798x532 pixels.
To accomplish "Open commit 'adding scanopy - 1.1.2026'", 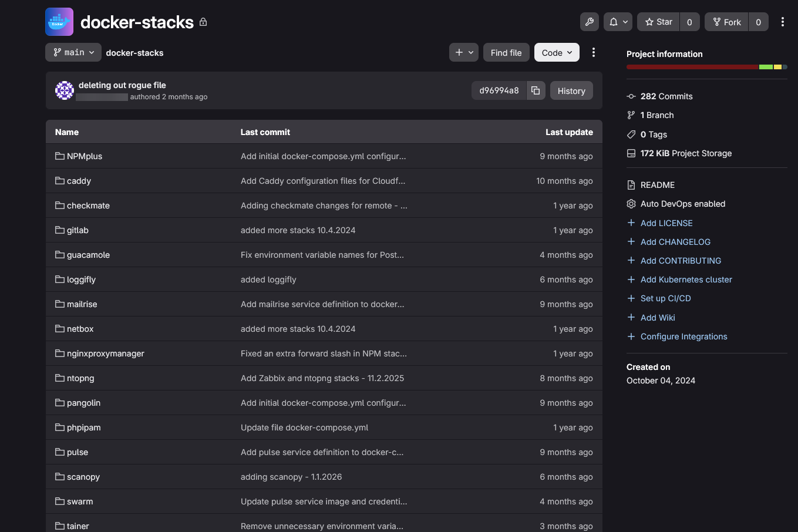I will [x=291, y=477].
